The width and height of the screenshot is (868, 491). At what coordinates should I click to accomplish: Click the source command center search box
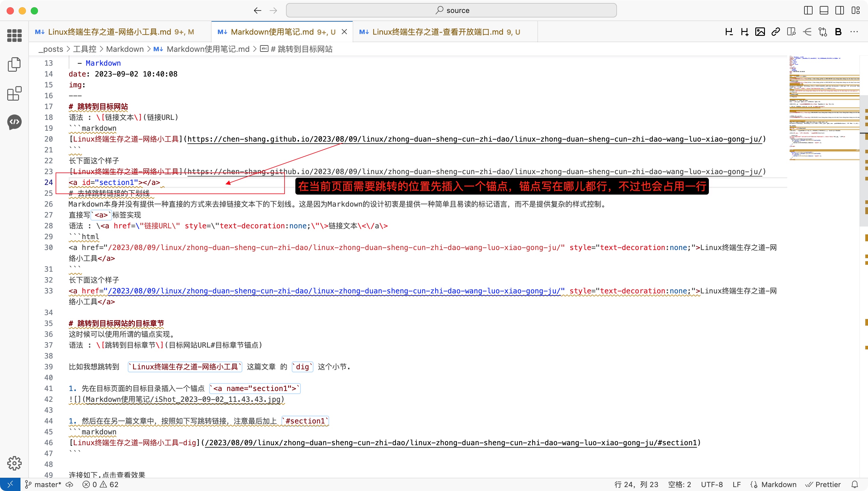pyautogui.click(x=451, y=11)
